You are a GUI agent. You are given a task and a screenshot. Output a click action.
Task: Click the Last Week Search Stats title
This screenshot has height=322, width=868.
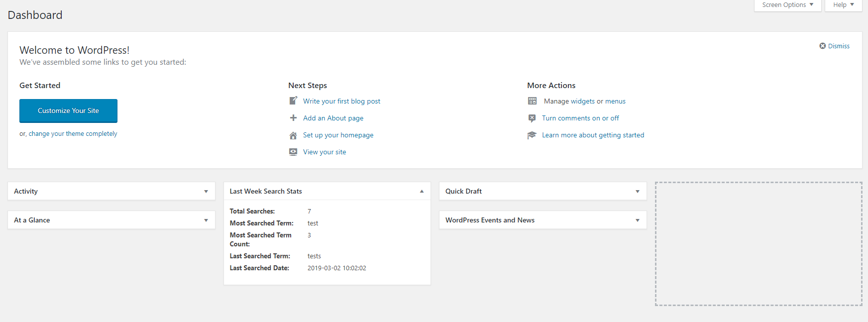click(266, 191)
